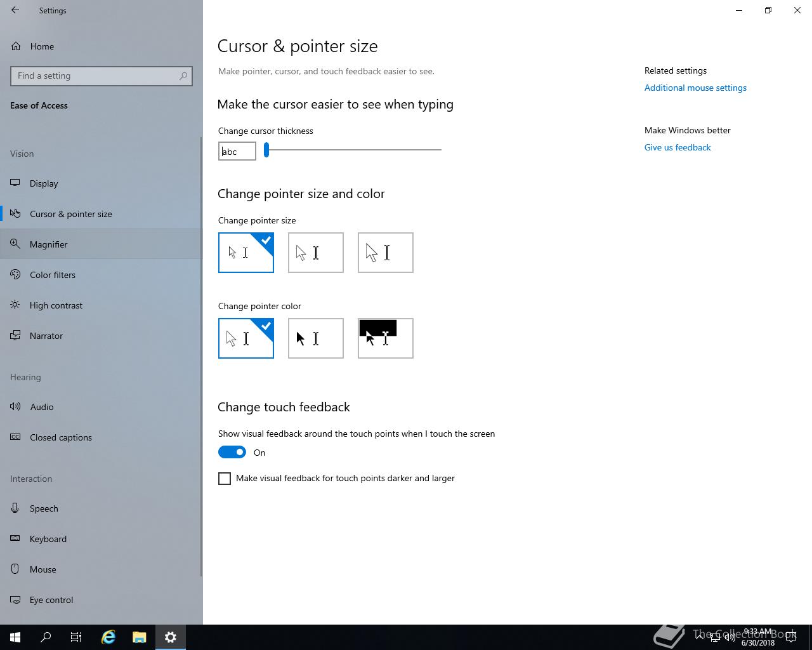Click the Audio speaker icon
Image resolution: width=812 pixels, height=650 pixels.
(x=16, y=407)
